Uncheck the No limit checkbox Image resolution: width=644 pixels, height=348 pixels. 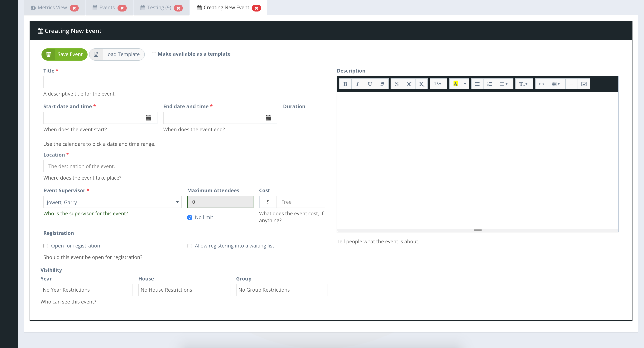pyautogui.click(x=190, y=218)
